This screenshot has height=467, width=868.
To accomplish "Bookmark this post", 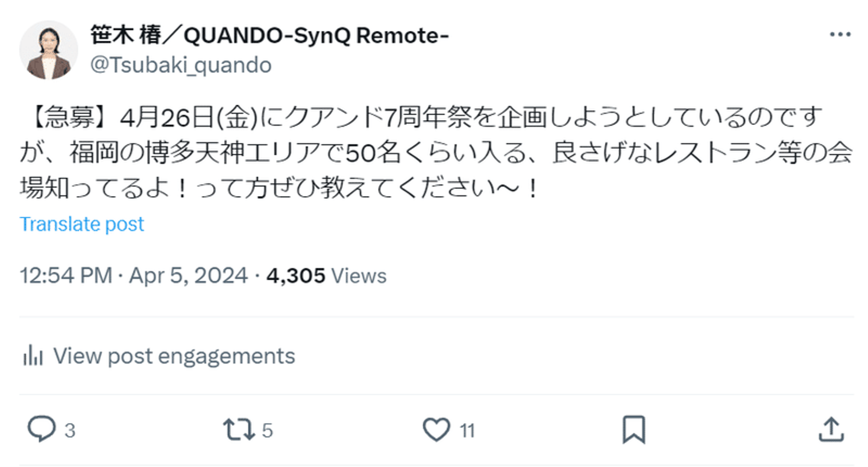I will 634,430.
